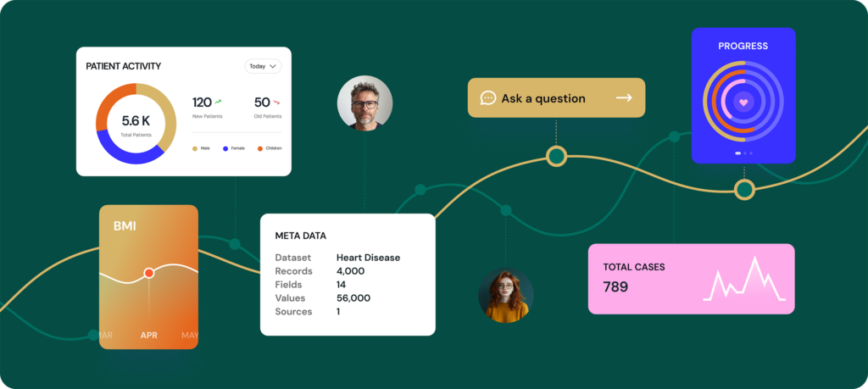This screenshot has height=389, width=868.
Task: Click the heart icon in Progress card
Action: 743,103
